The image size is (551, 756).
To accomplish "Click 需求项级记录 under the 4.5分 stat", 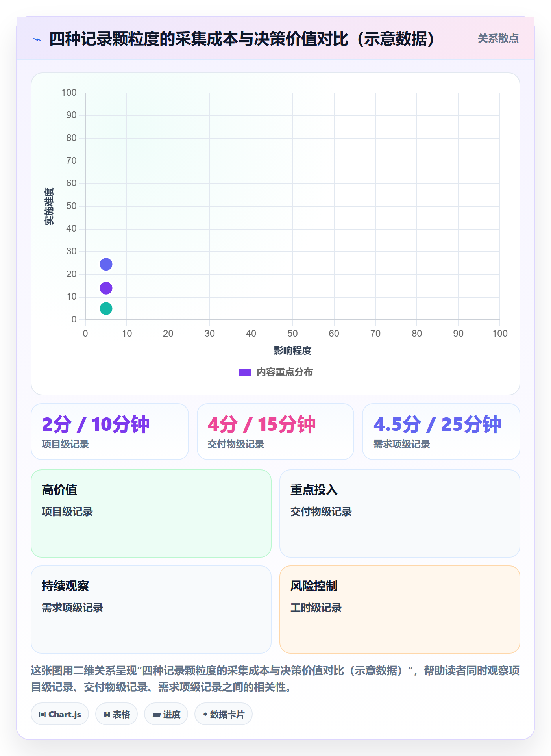I will tap(402, 445).
